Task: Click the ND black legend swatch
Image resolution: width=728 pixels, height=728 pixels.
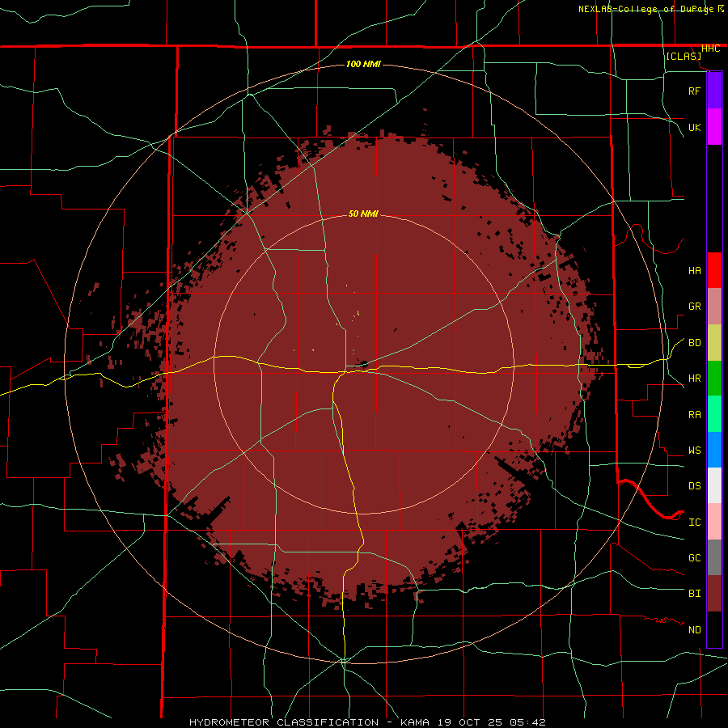Action: pyautogui.click(x=714, y=629)
